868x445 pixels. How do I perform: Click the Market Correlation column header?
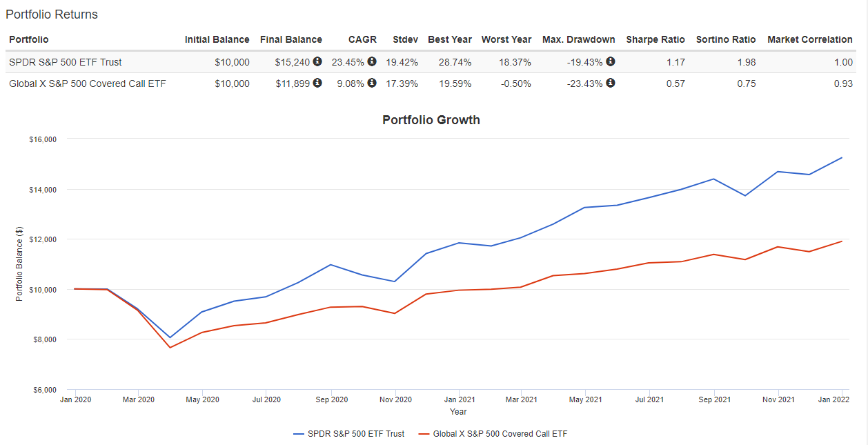(x=810, y=39)
